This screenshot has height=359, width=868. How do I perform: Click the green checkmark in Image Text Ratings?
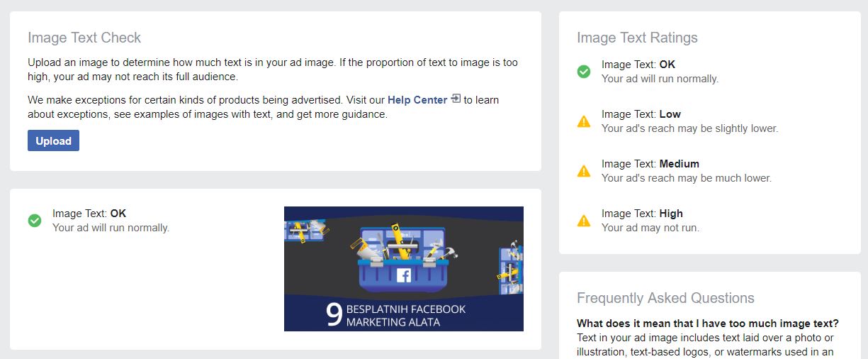point(584,72)
